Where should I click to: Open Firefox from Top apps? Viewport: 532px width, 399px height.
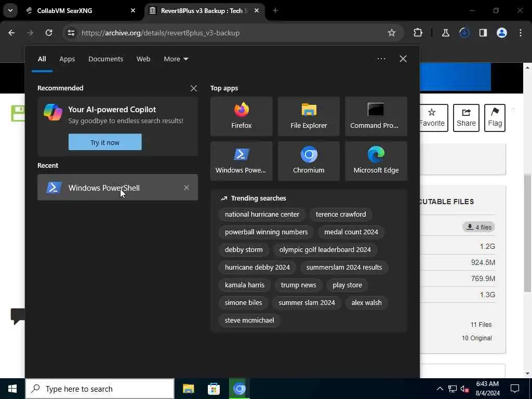coord(241,116)
